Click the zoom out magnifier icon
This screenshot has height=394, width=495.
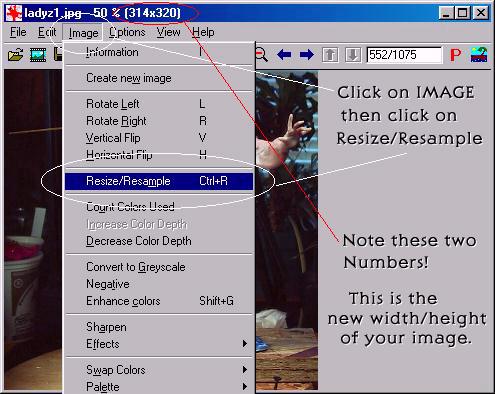(x=262, y=55)
